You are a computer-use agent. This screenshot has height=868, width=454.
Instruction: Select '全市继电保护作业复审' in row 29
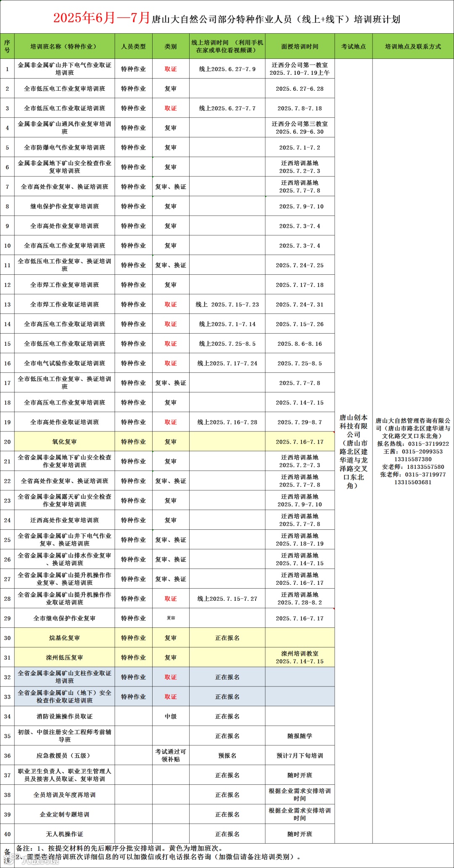click(64, 618)
